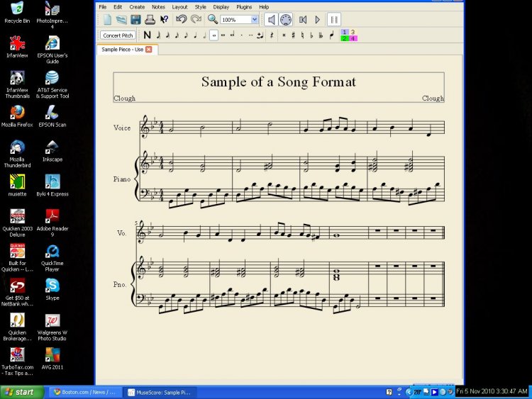Click the score title 'Sample of a Song Format'
This screenshot has height=399, width=532.
pos(278,82)
